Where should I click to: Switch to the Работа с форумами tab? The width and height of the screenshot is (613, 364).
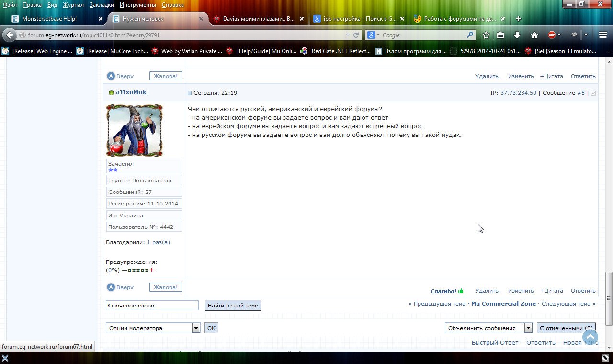tap(459, 19)
